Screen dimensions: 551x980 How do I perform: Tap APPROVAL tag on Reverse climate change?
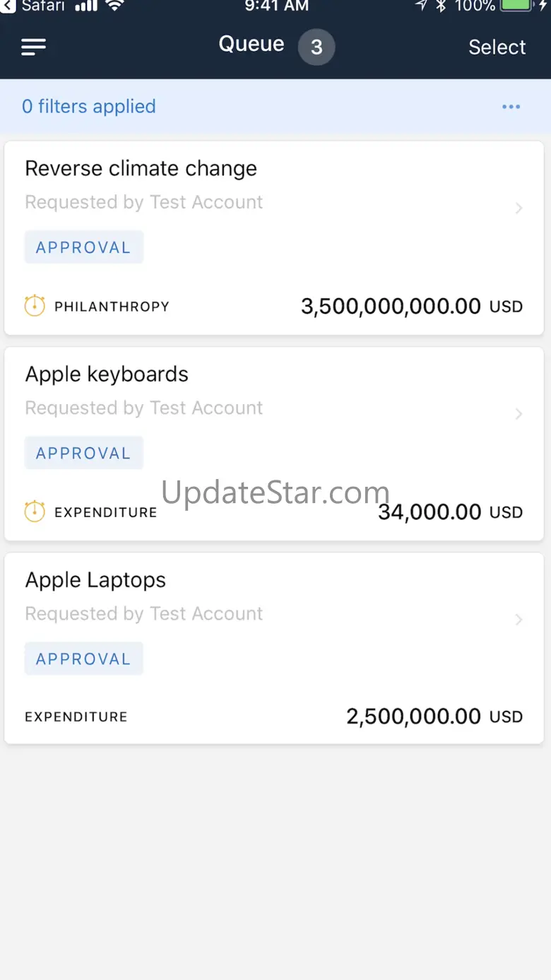83,247
